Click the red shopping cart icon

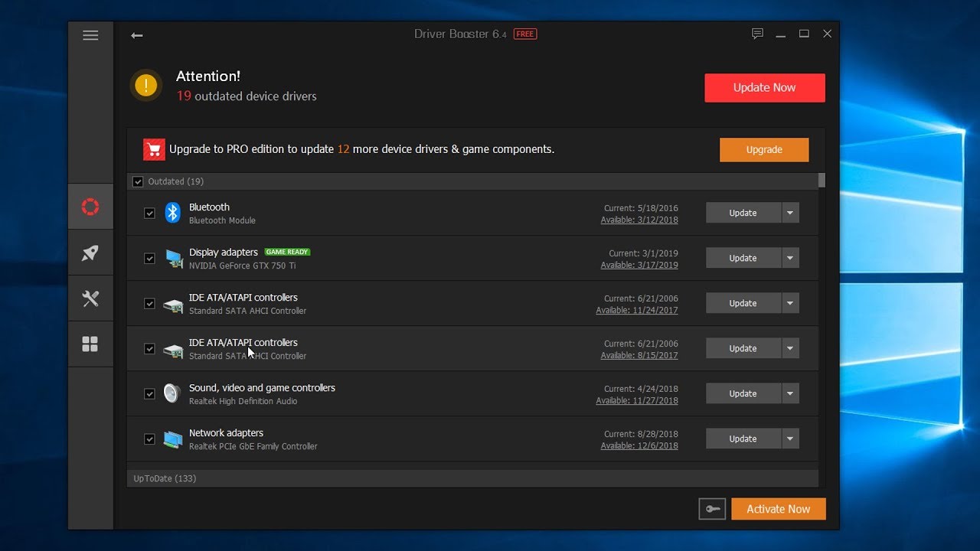click(x=154, y=149)
